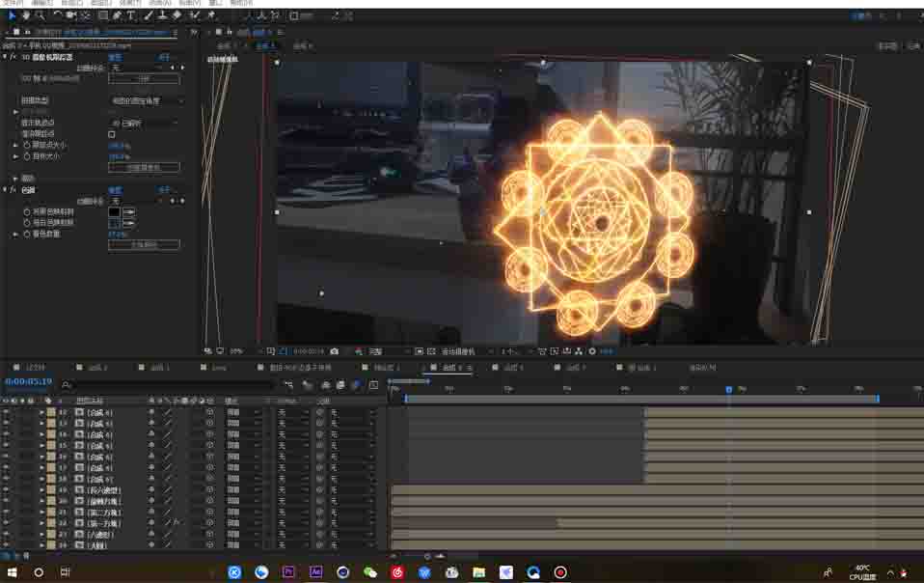This screenshot has width=924, height=583.
Task: Click the black color swatch in Tint effect
Action: [114, 211]
